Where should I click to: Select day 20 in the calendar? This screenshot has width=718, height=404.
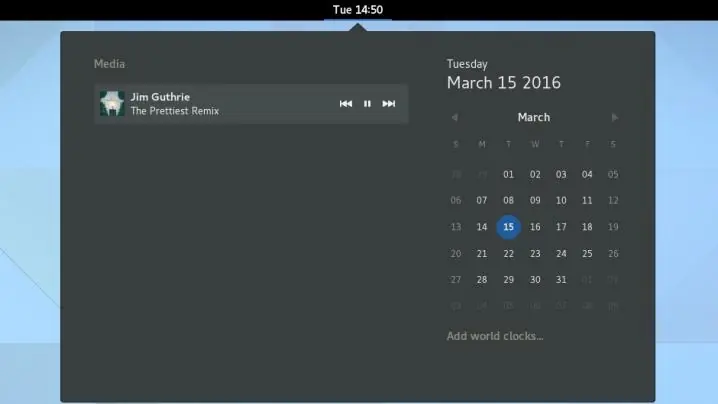click(456, 253)
